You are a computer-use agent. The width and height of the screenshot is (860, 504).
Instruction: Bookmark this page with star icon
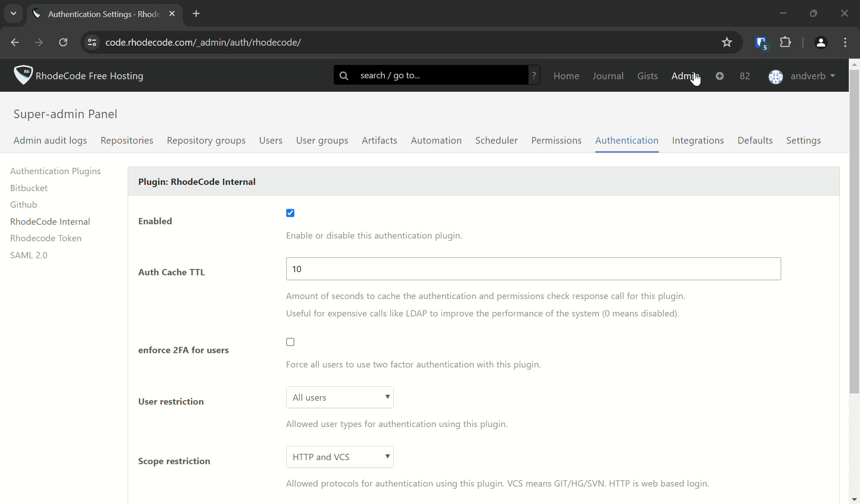point(727,43)
